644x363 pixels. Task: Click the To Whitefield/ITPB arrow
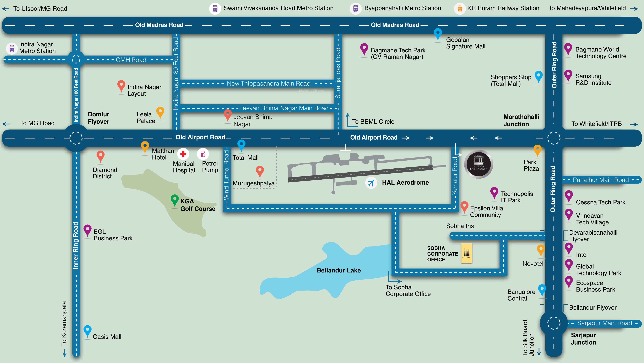pyautogui.click(x=634, y=124)
